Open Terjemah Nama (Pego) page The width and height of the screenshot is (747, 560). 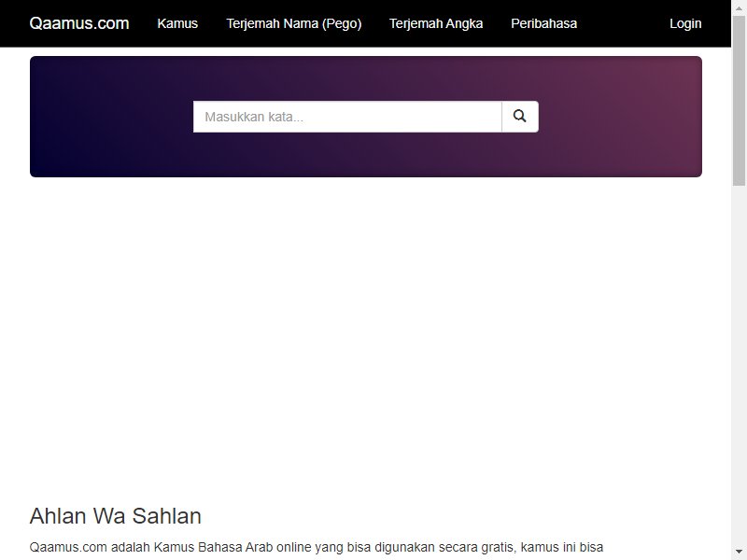click(x=293, y=23)
